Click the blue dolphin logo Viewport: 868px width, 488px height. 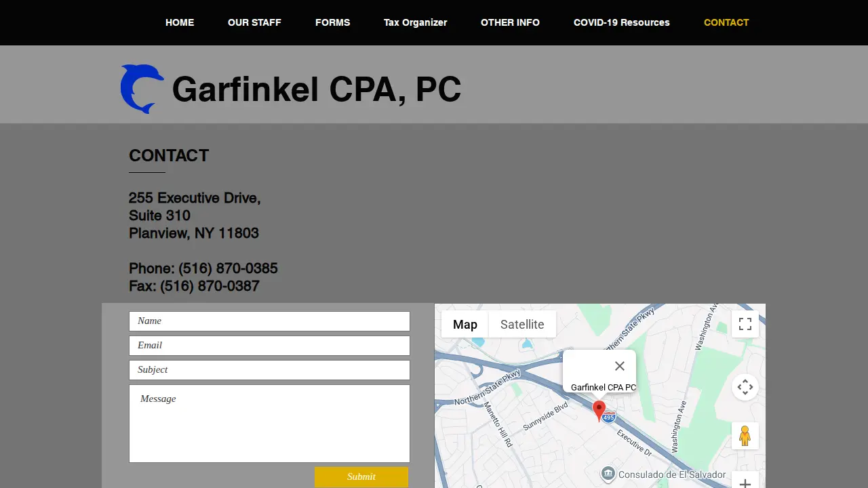point(142,89)
